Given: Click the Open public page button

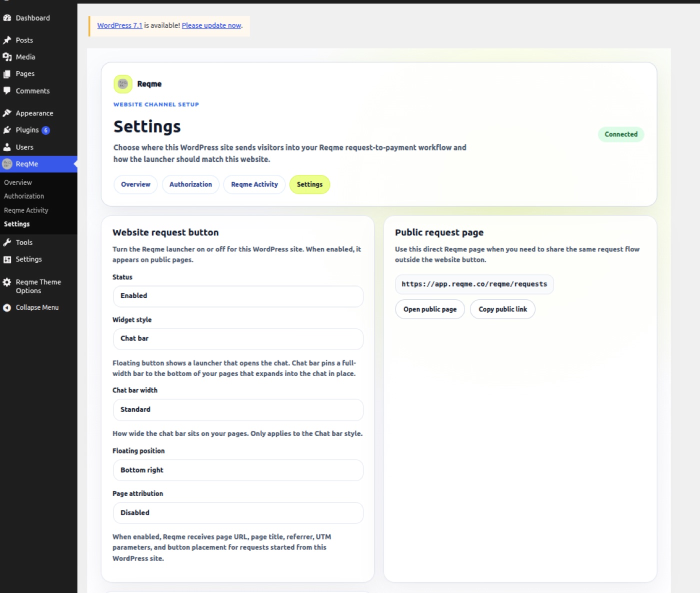Looking at the screenshot, I should click(430, 309).
